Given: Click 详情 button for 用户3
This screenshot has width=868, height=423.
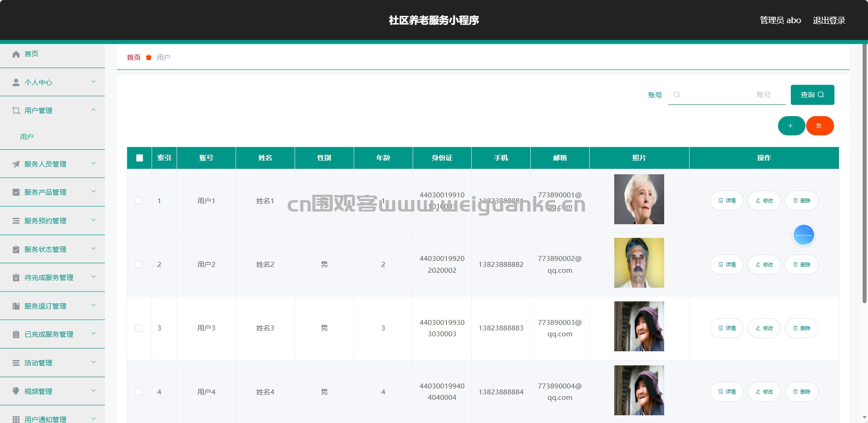Looking at the screenshot, I should [x=727, y=328].
